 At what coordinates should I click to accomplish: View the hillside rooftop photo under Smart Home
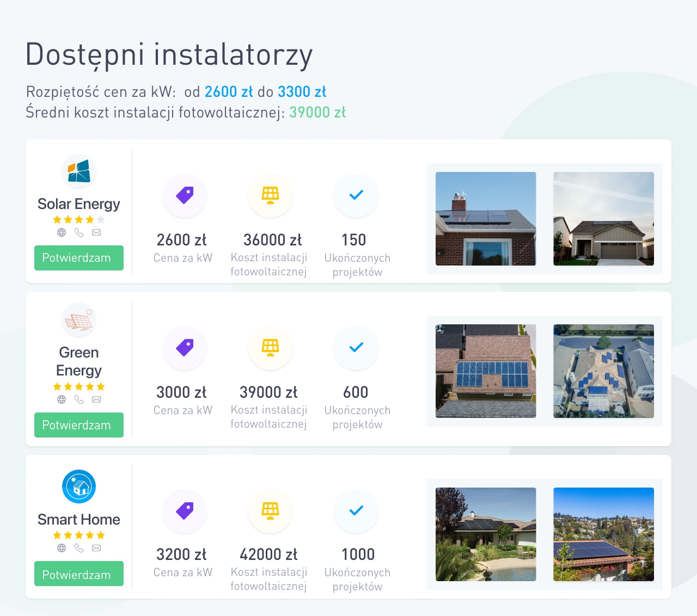coord(603,534)
